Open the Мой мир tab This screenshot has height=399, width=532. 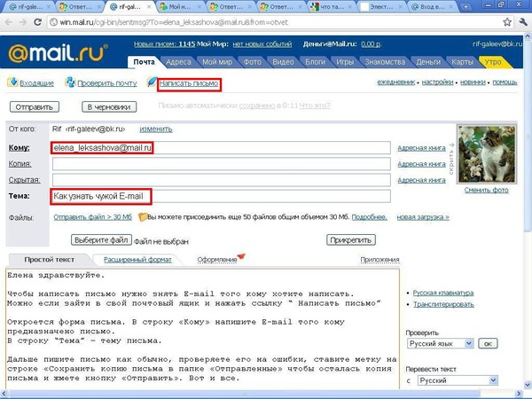(x=217, y=62)
